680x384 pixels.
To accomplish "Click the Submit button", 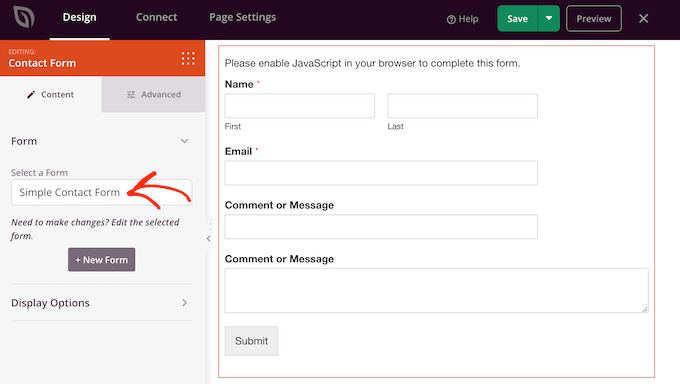I will (252, 341).
